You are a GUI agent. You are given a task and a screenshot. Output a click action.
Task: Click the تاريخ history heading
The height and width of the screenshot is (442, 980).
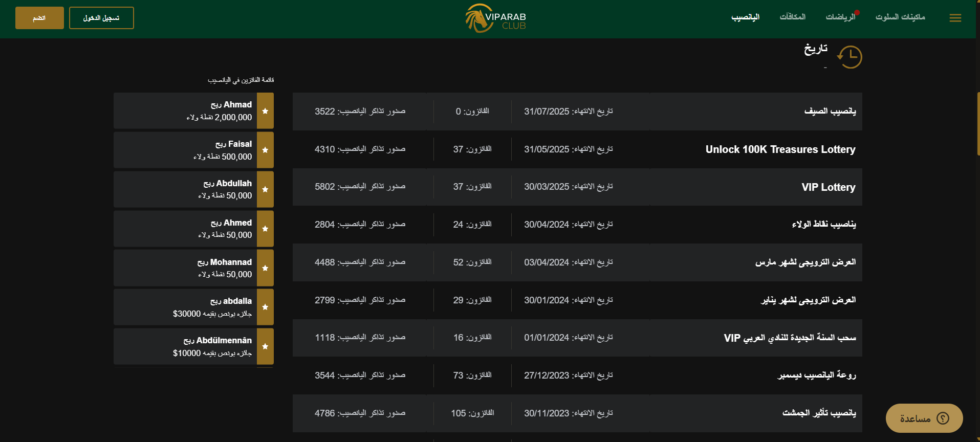[816, 49]
